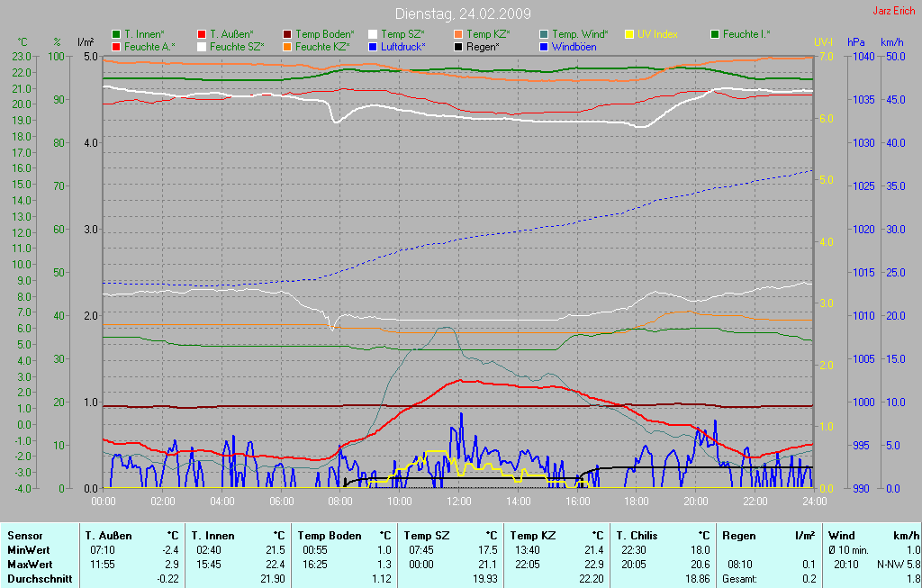Click the white Temp SZ legend square

[373, 34]
